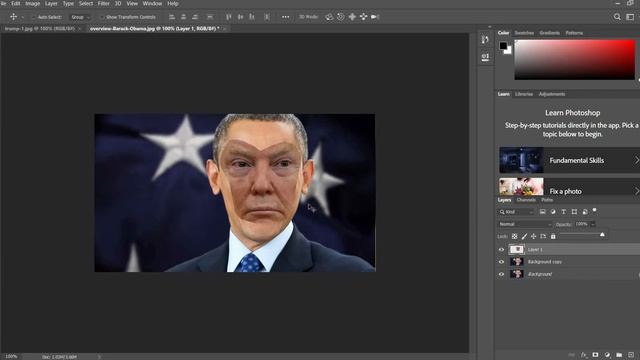
Task: Toggle Show Transform Controls checkbox
Action: 102,17
